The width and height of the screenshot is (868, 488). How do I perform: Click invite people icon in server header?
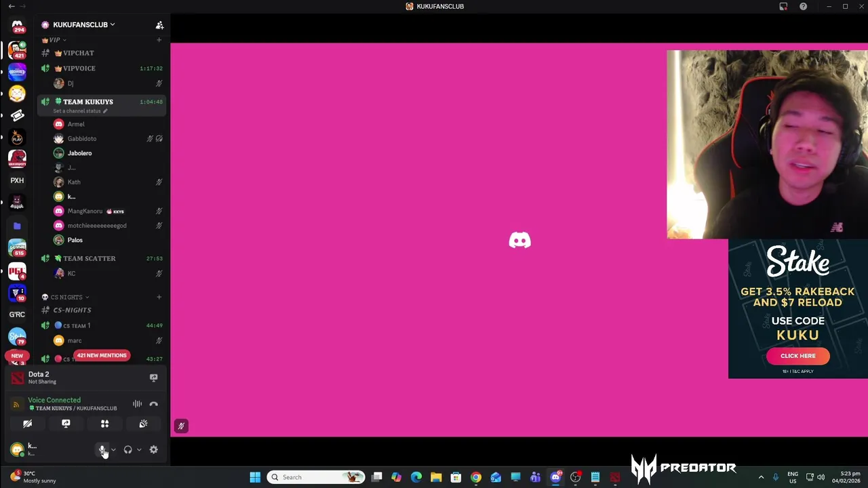click(x=159, y=25)
